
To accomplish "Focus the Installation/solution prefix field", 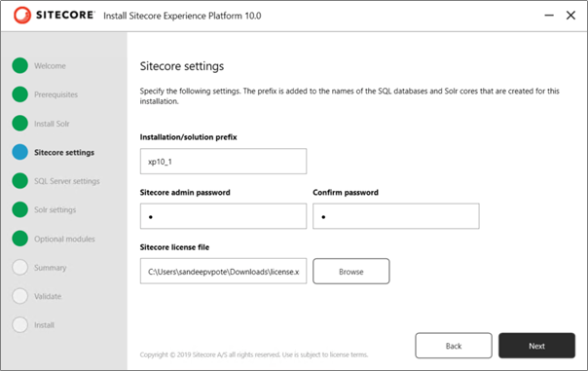I will 223,162.
